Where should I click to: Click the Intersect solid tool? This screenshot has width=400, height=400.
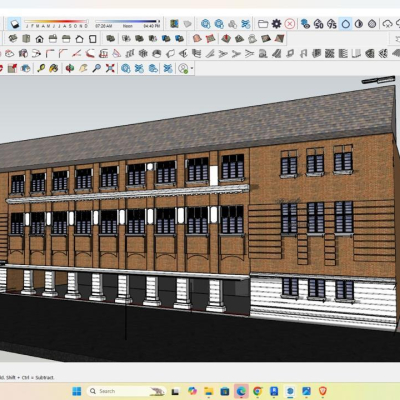(126, 39)
